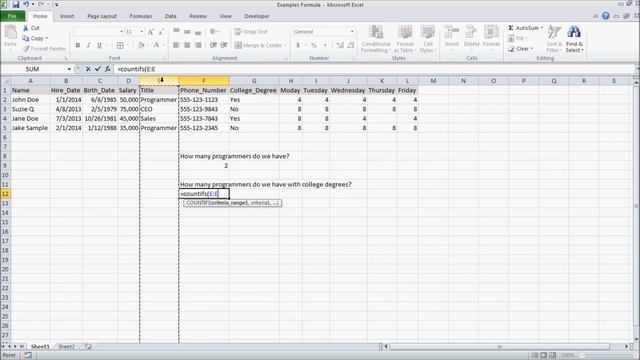Click the Page Layout view icon in status bar

(x=543, y=356)
